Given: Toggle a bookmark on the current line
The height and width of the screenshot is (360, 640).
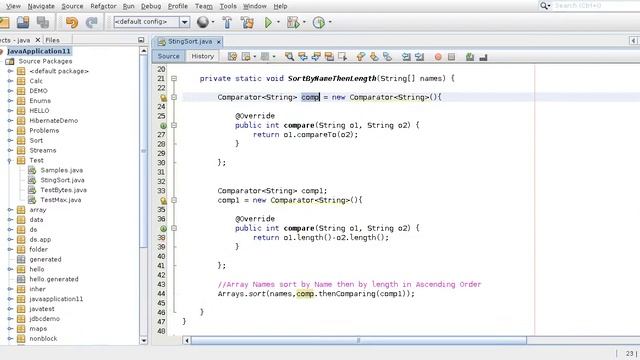Looking at the screenshot, I should click(387, 57).
